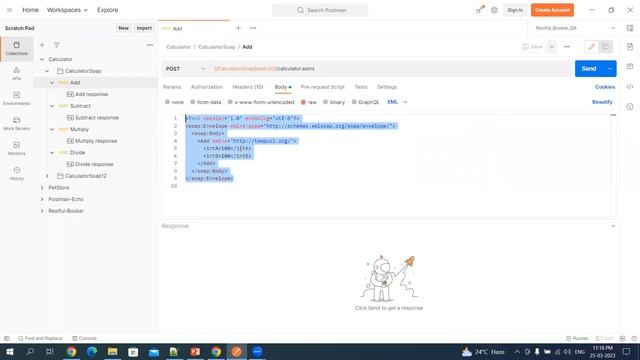This screenshot has height=360, width=640.
Task: Open the documentation panel icon
Action: [630, 47]
